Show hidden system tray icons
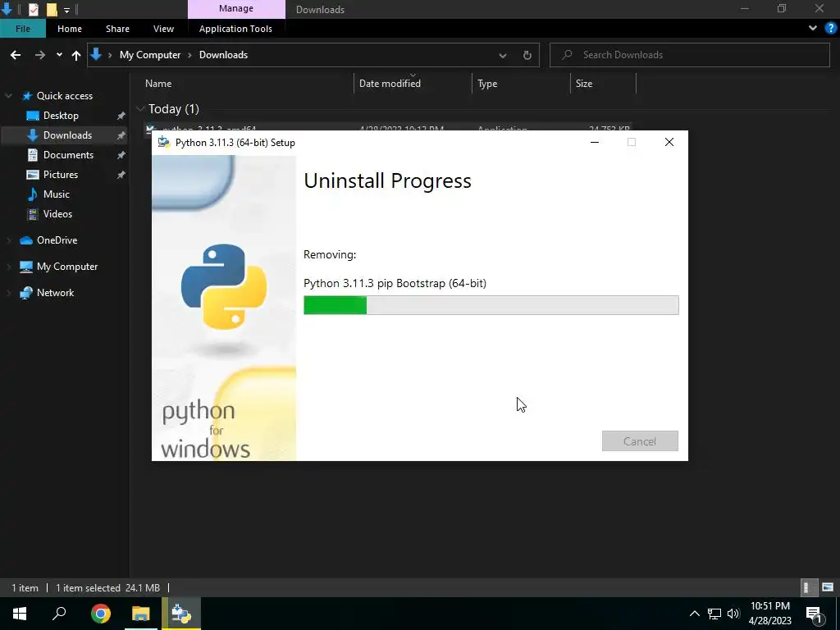This screenshot has width=840, height=630. [694, 614]
